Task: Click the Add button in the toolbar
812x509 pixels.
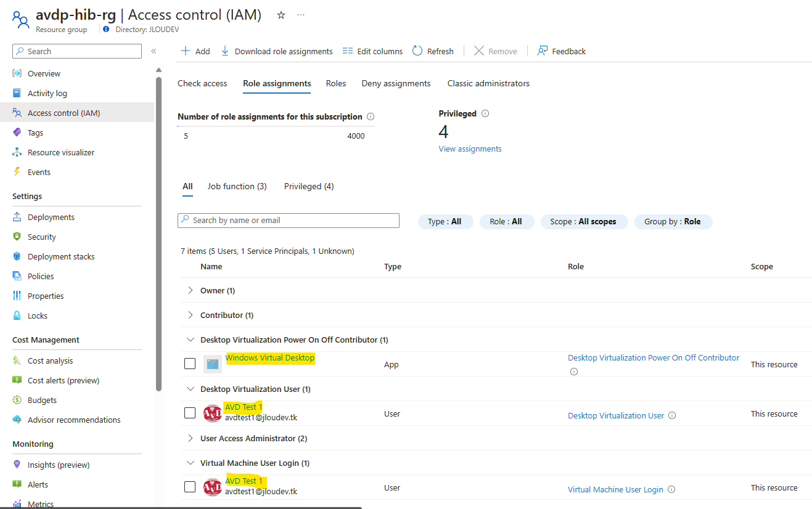Action: 195,51
